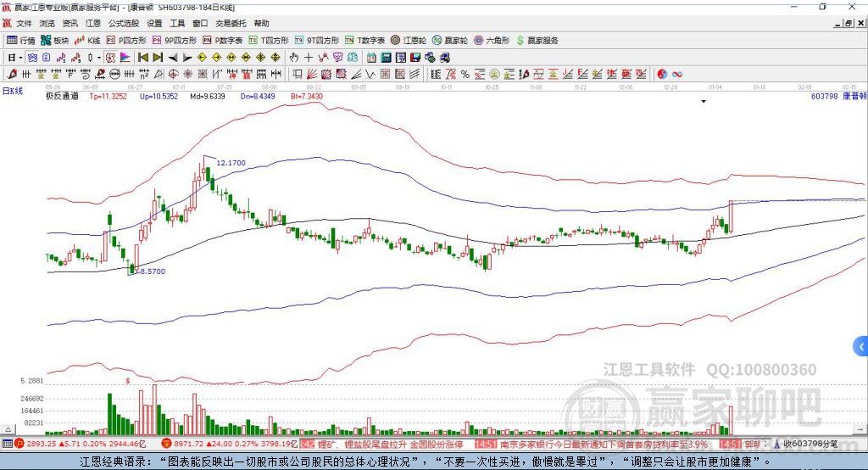Click the Dn=8.4349 value
Screen dimensions: 868x470
tap(258, 96)
